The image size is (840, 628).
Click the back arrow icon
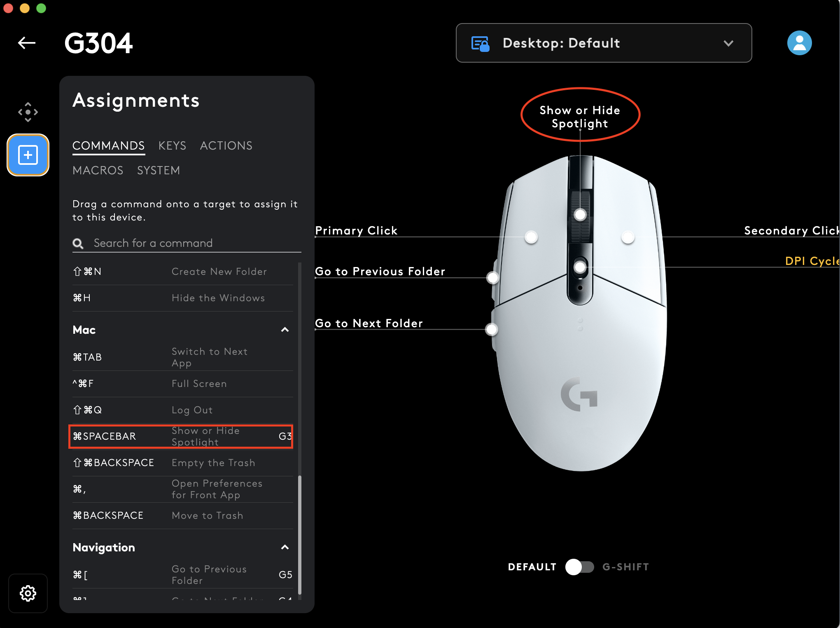point(27,43)
